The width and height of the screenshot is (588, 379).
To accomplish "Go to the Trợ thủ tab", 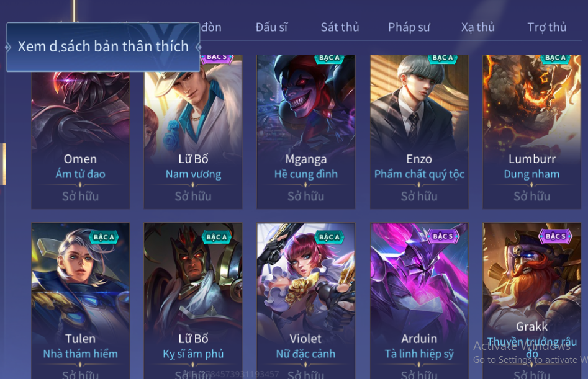I will pyautogui.click(x=547, y=27).
